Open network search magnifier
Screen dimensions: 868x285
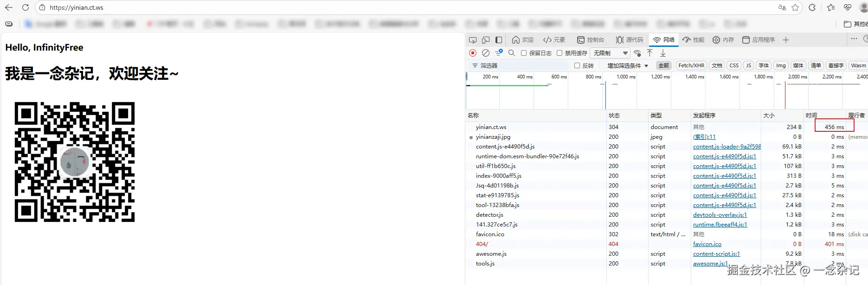[x=512, y=53]
